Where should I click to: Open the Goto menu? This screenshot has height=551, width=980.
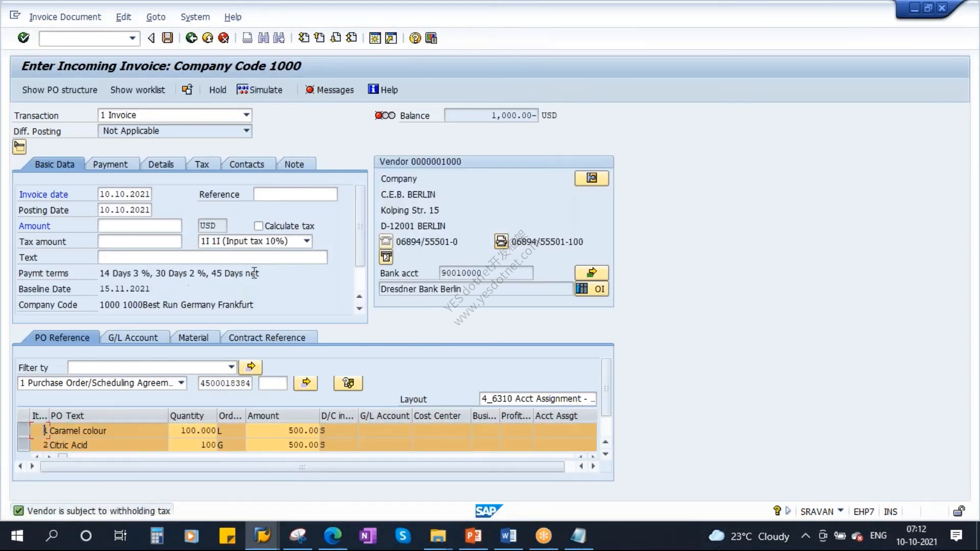pyautogui.click(x=156, y=17)
